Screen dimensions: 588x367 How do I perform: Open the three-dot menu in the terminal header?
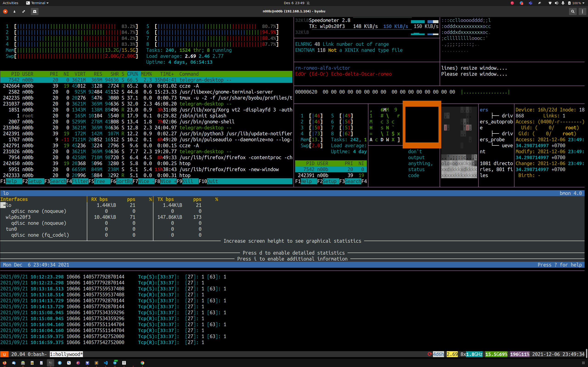pyautogui.click(x=582, y=11)
